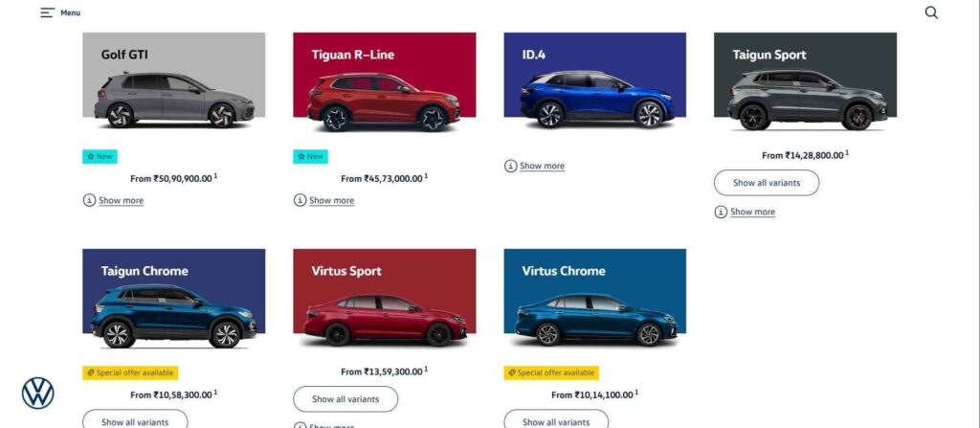Select the Virtus Sport car card

click(385, 299)
